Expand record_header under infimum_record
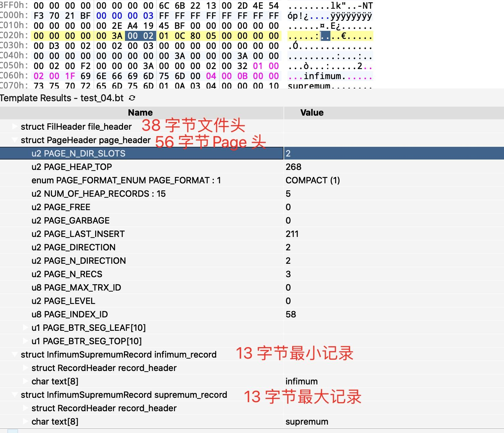 25,368
